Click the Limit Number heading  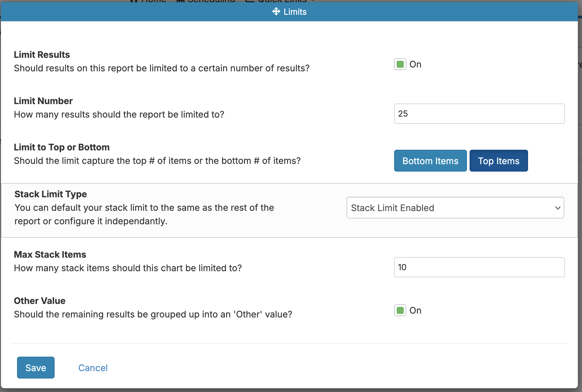pyautogui.click(x=43, y=101)
